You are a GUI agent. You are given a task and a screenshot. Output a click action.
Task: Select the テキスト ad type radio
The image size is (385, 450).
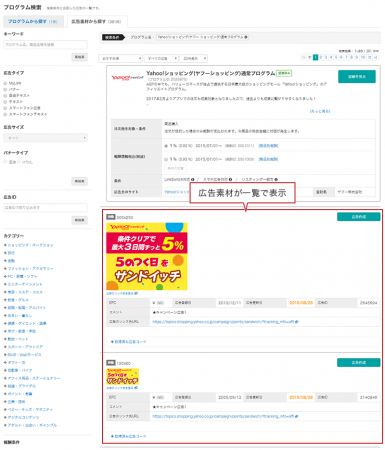[5, 102]
